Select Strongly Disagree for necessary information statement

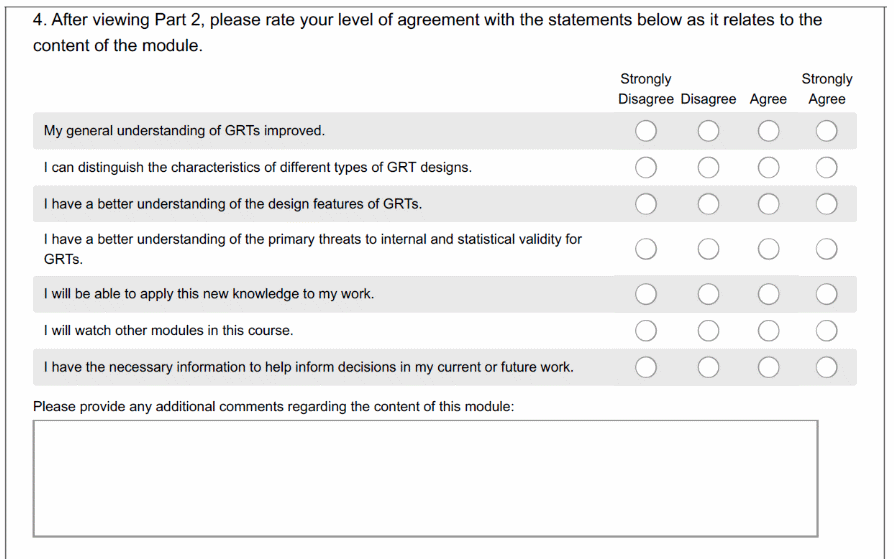[x=646, y=367]
